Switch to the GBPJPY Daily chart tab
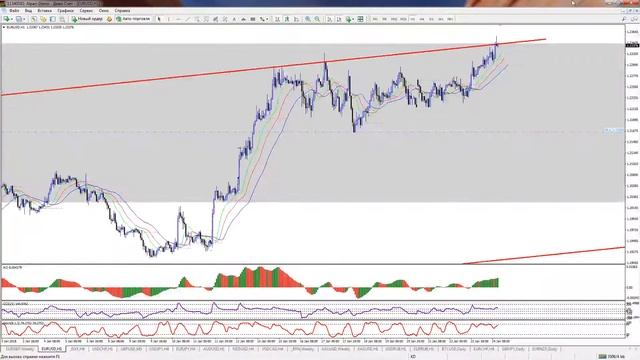 (513, 349)
